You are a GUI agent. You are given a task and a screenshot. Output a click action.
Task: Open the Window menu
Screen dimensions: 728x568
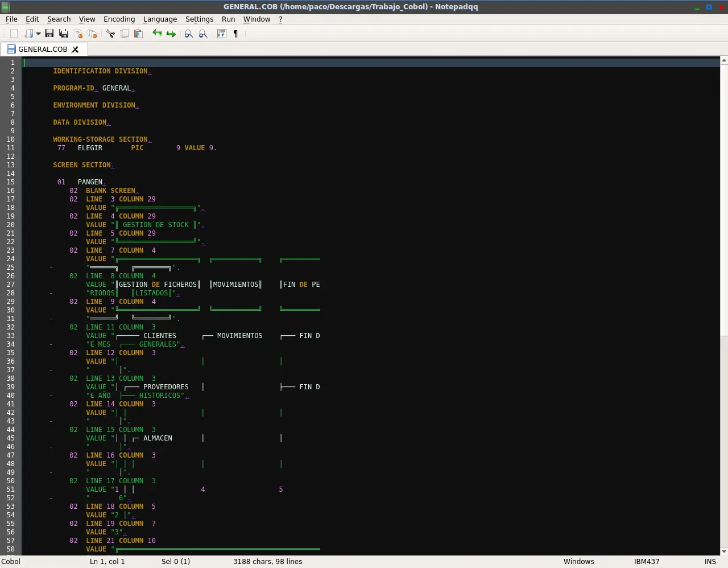pyautogui.click(x=257, y=19)
